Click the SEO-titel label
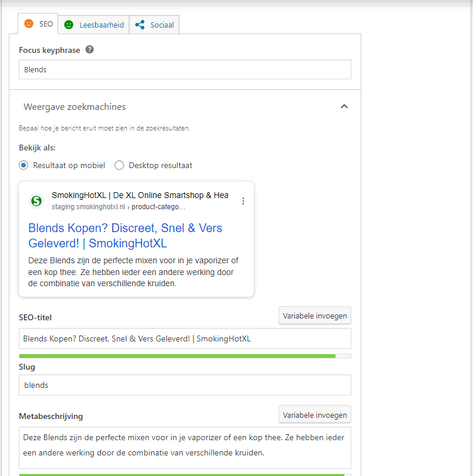473x476 pixels. (35, 317)
